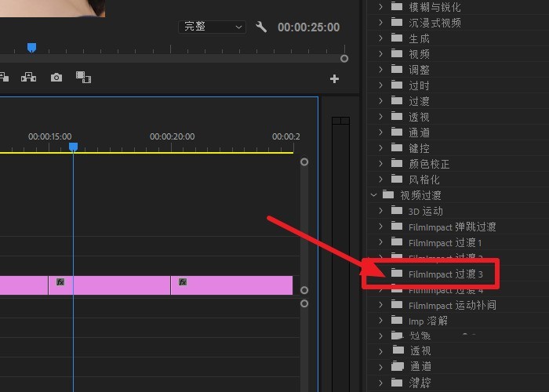Click fx badge on the last clip
The image size is (549, 392).
click(183, 281)
